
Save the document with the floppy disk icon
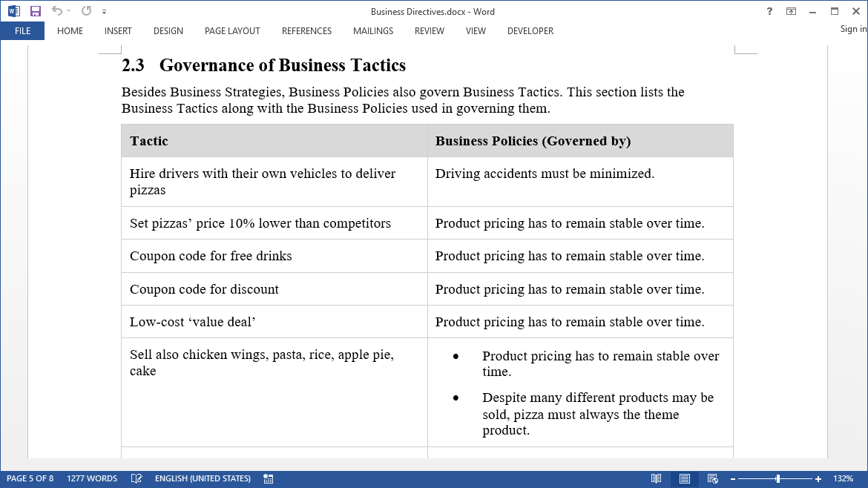click(36, 11)
